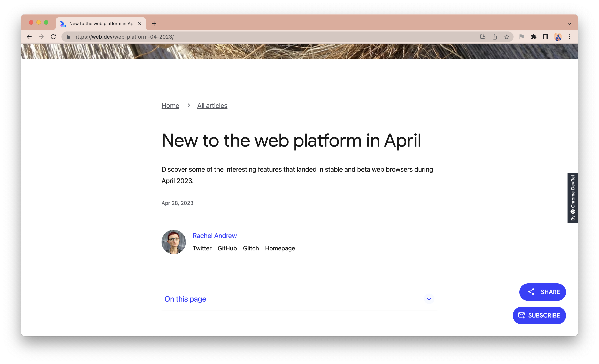
Task: Select the web.dev article tab
Action: click(x=100, y=23)
